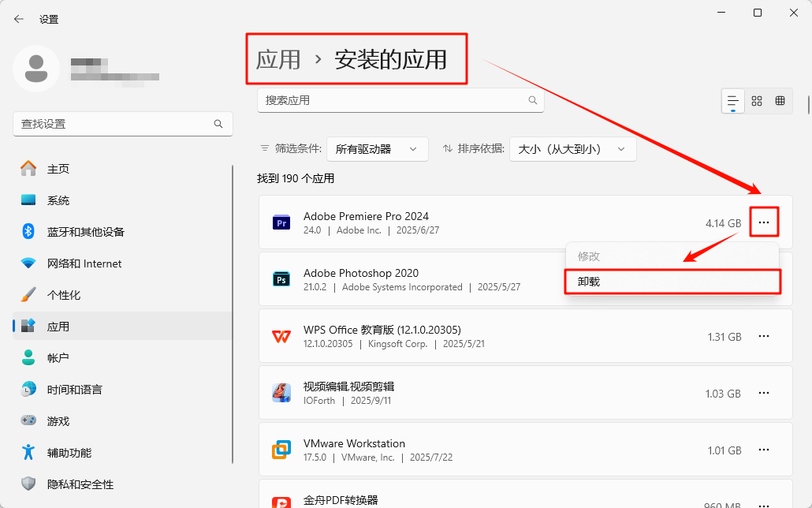Select Adobe Photoshop 2020 title
Image resolution: width=812 pixels, height=508 pixels.
coord(361,273)
